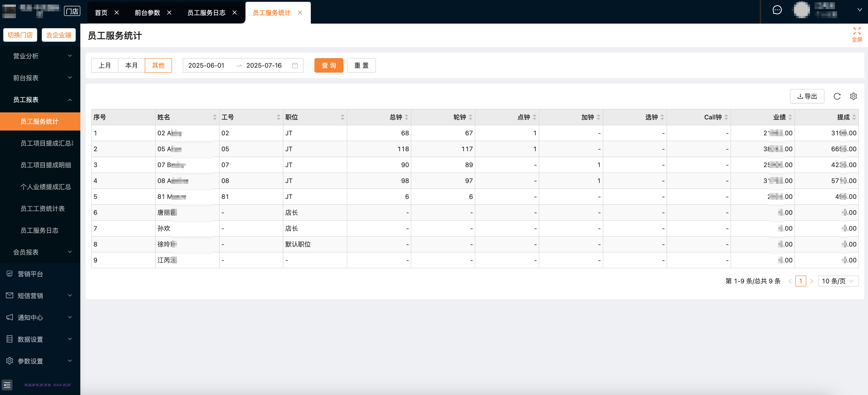Viewport: 868px width, 395px height.
Task: Collapse sidebar with bottom-left menu icon
Action: click(x=7, y=385)
